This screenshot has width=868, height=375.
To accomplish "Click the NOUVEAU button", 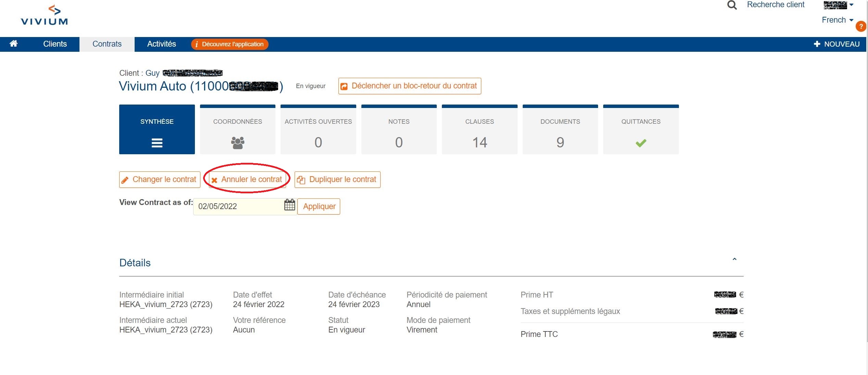I will click(836, 44).
